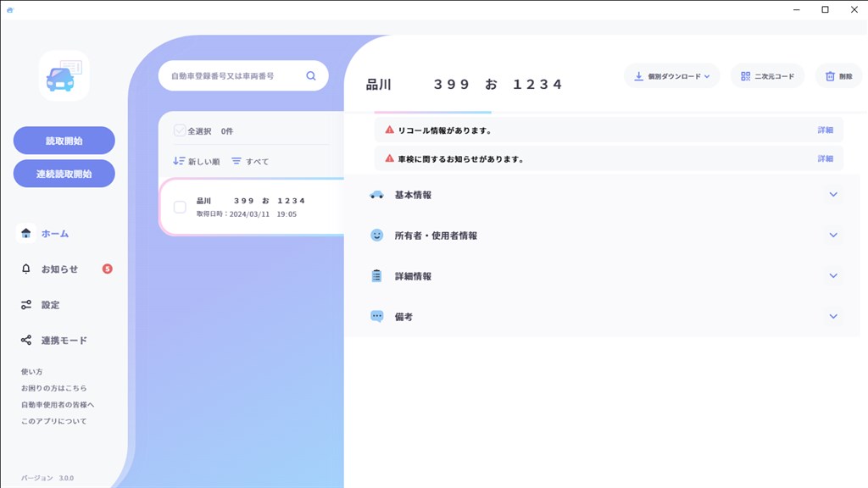Image resolution: width=868 pixels, height=488 pixels.
Task: Click the warning triangle for 車検 notice
Action: [390, 158]
